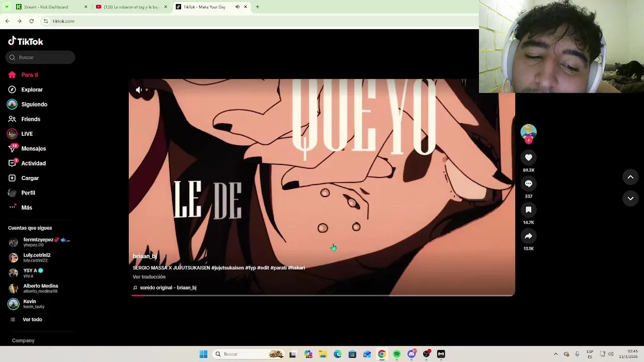
Task: Close the TikTok browser tab
Action: tap(246, 7)
